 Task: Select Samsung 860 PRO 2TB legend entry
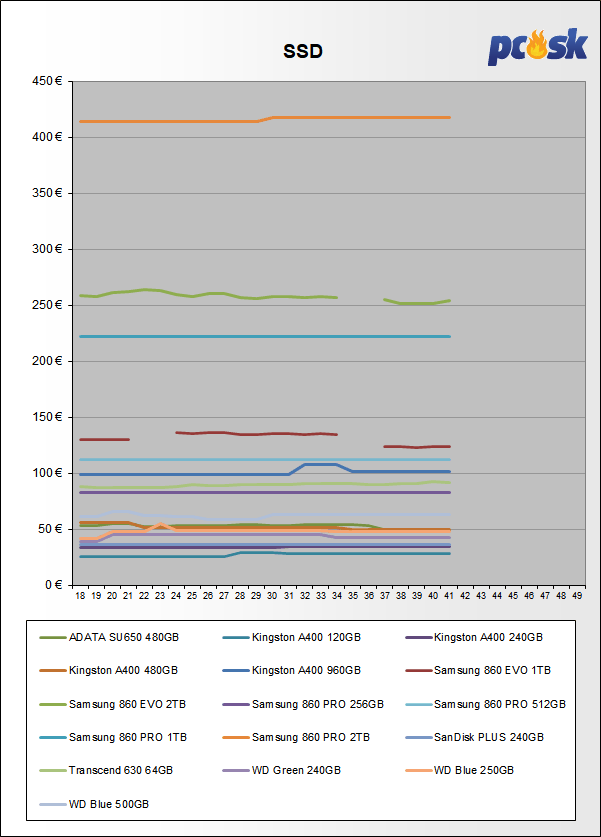pyautogui.click(x=296, y=738)
